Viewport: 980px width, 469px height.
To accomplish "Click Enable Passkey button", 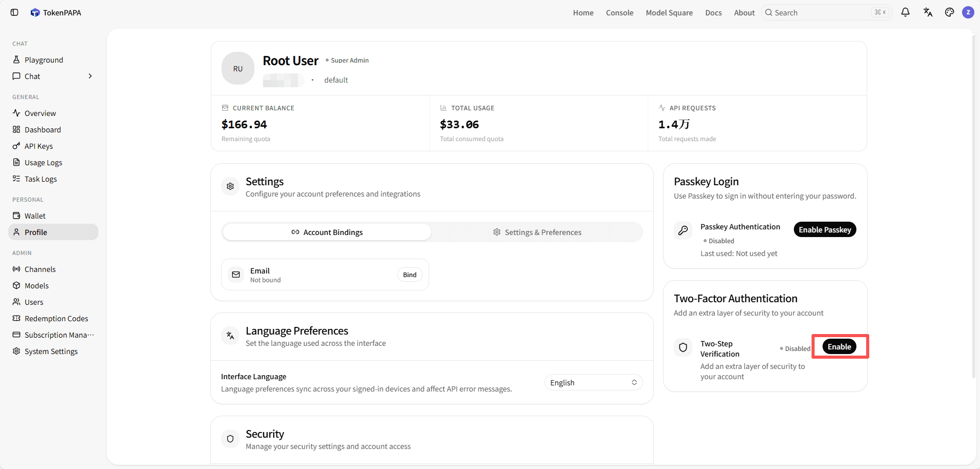I will coord(825,229).
